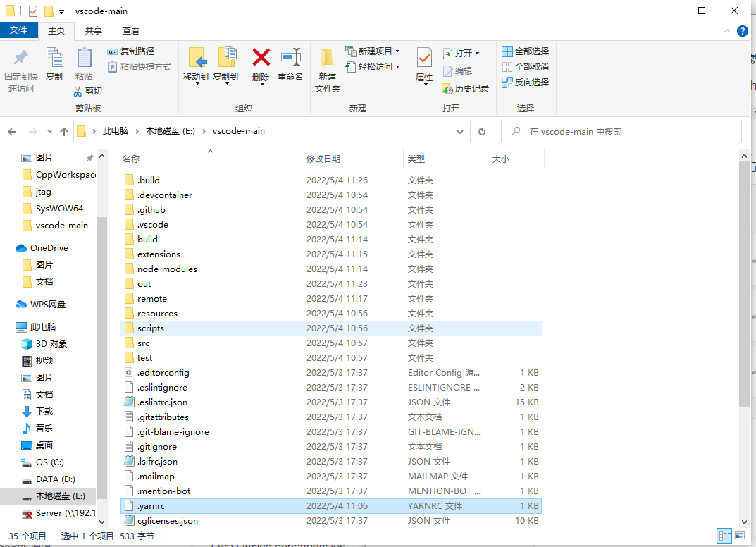Click the New Folder (新建文件夹) icon
The image size is (756, 547).
[327, 58]
